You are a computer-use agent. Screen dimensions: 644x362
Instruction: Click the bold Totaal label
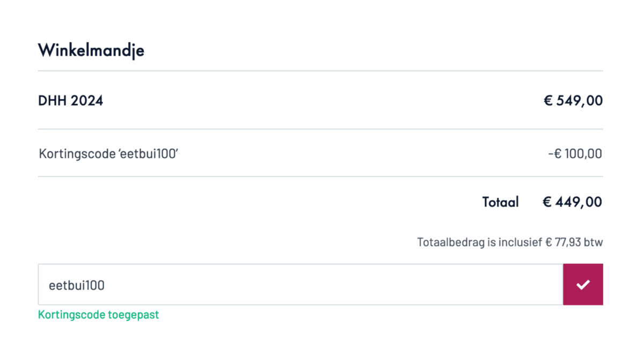tap(501, 202)
